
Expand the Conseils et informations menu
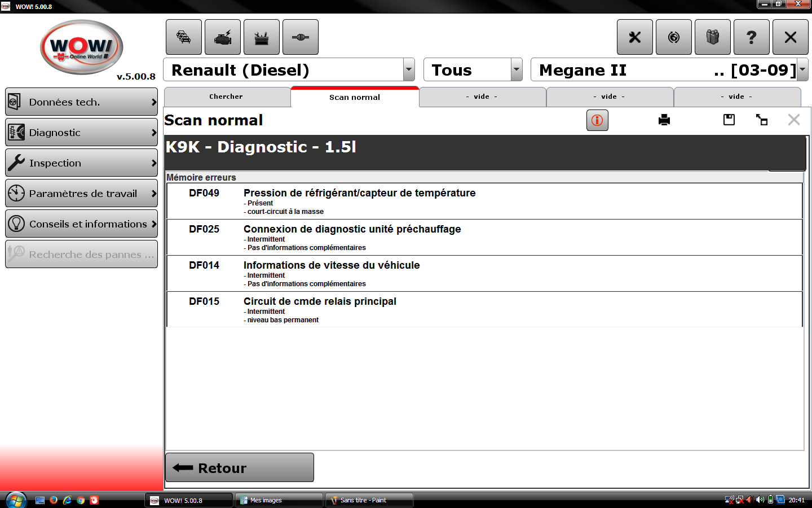pyautogui.click(x=82, y=224)
